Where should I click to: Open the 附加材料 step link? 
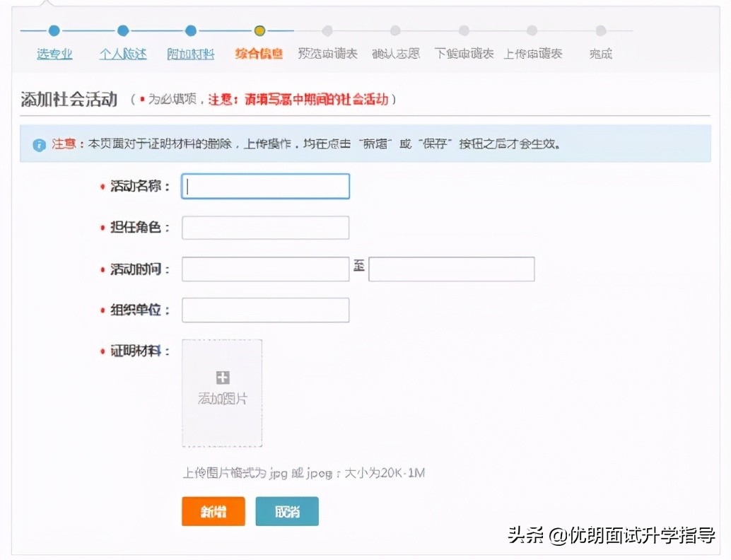191,54
